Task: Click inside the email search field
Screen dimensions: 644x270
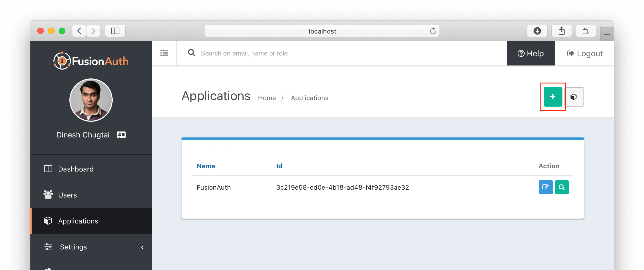Action: (x=270, y=53)
